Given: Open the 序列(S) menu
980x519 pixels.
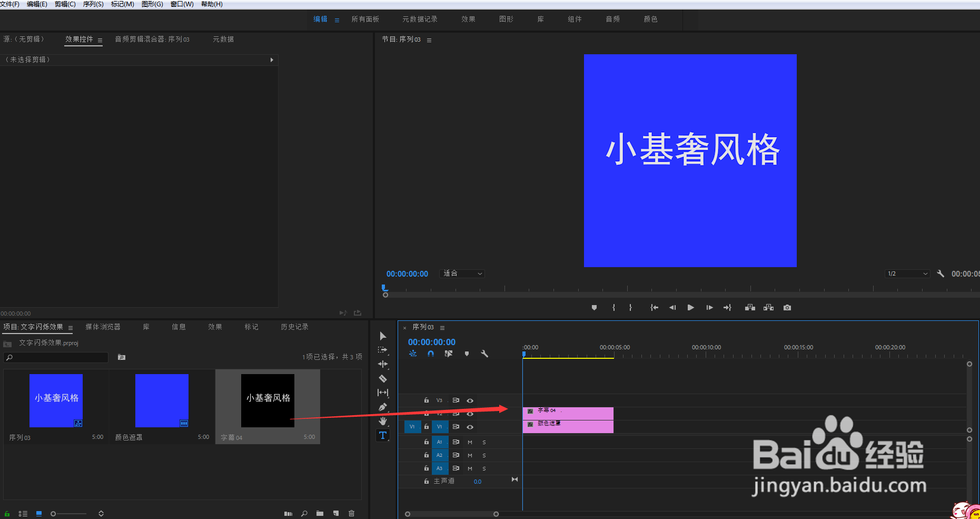Looking at the screenshot, I should click(x=93, y=4).
